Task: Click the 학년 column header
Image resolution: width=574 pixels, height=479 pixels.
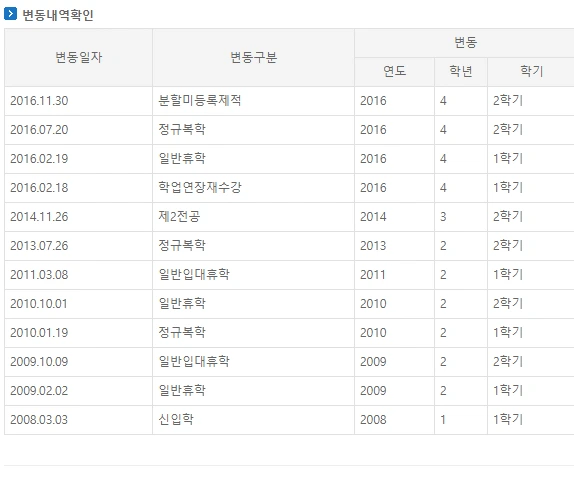Action: pyautogui.click(x=461, y=71)
